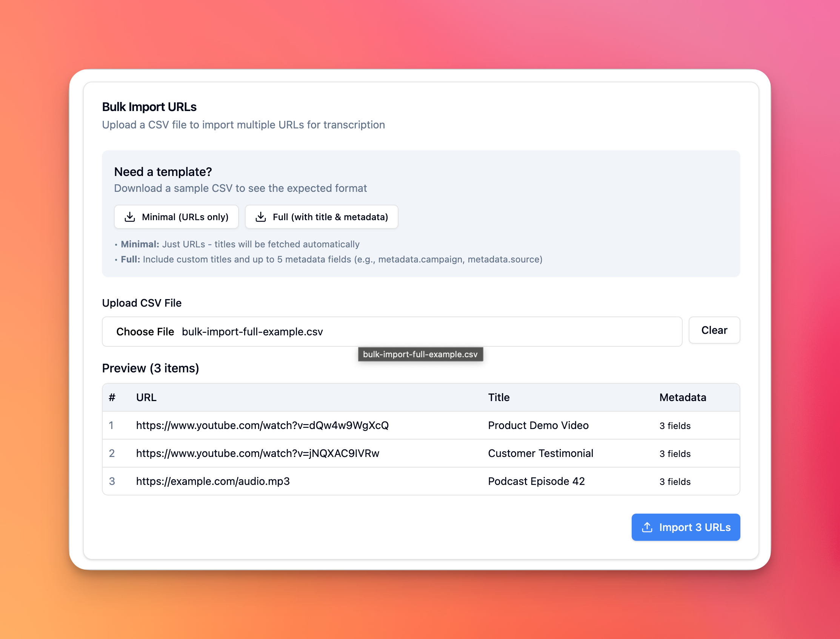The height and width of the screenshot is (639, 840).
Task: Download Full (with title & metadata) template
Action: (x=322, y=217)
